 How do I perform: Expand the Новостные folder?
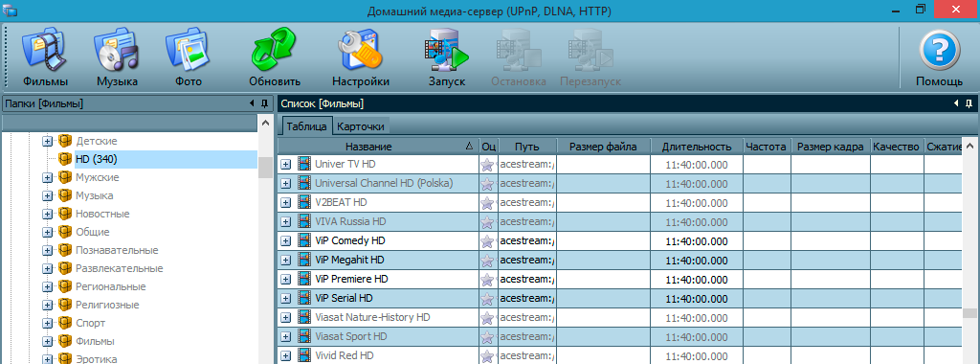[48, 214]
